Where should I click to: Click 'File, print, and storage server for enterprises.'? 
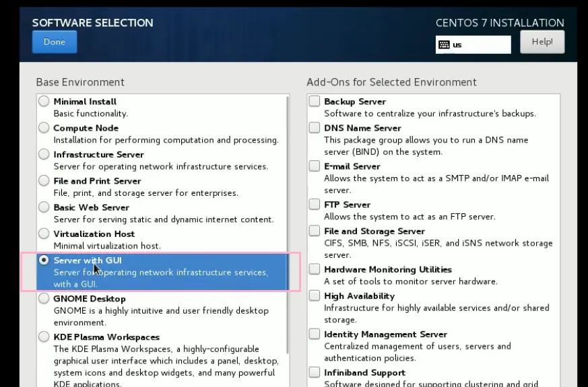coord(146,193)
